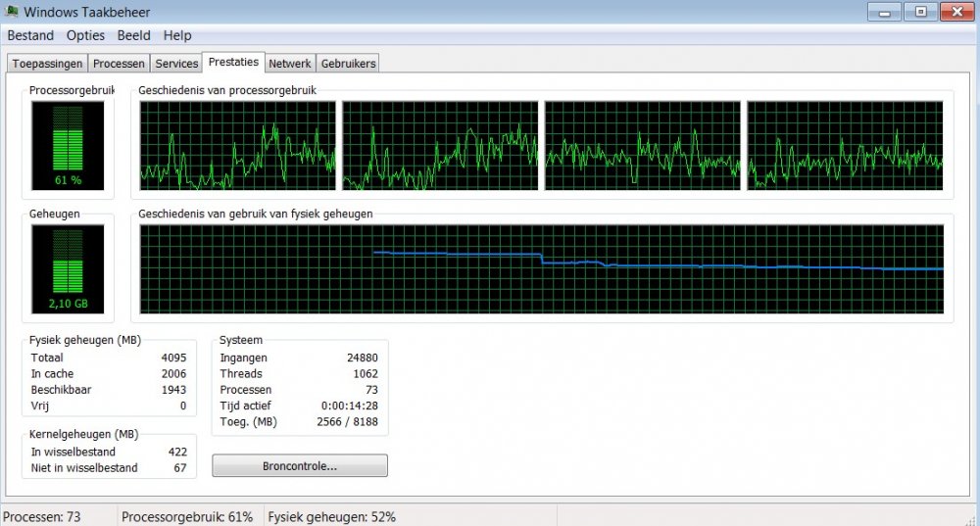Switch to the Services tab

[x=176, y=64]
